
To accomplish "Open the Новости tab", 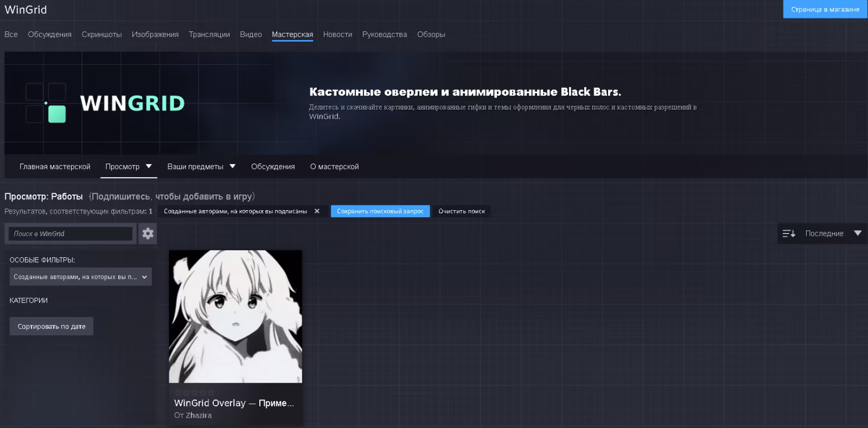I will coord(338,34).
